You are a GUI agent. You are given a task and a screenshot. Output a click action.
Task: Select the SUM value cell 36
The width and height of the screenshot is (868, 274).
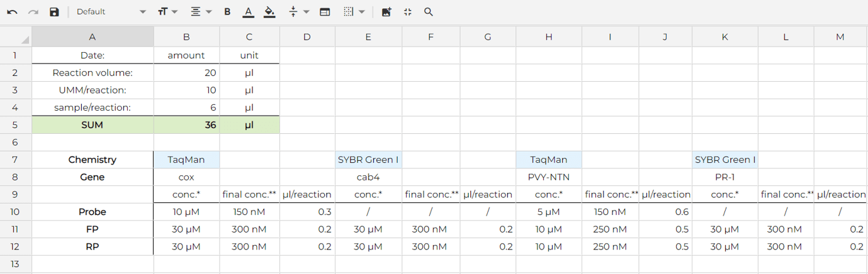click(186, 125)
